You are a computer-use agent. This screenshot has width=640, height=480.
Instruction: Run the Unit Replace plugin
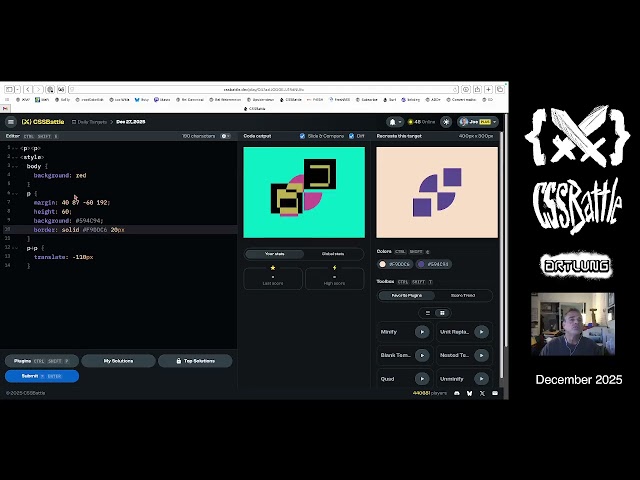coord(481,332)
